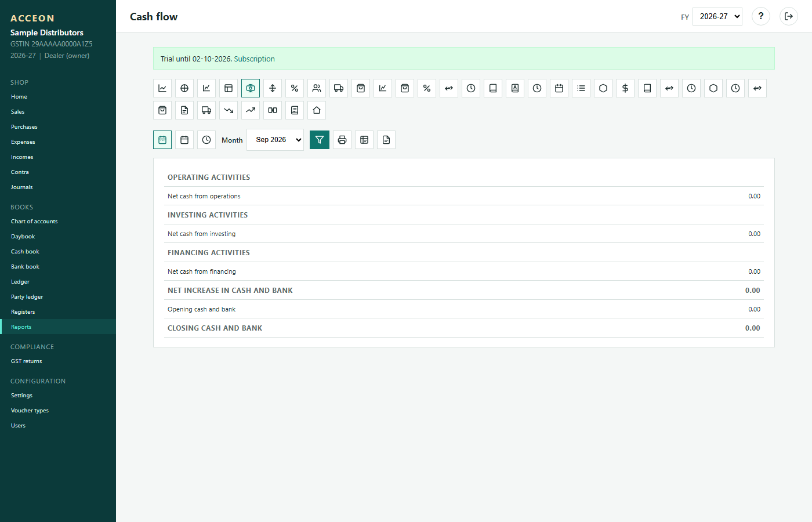This screenshot has width=812, height=522.
Task: Open the bulleted list report icon
Action: click(x=581, y=88)
